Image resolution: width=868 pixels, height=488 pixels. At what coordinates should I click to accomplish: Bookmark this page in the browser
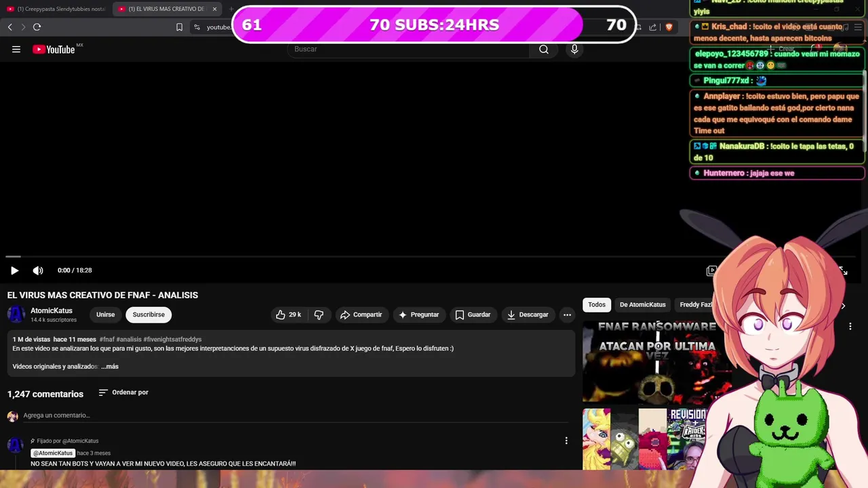(x=179, y=27)
